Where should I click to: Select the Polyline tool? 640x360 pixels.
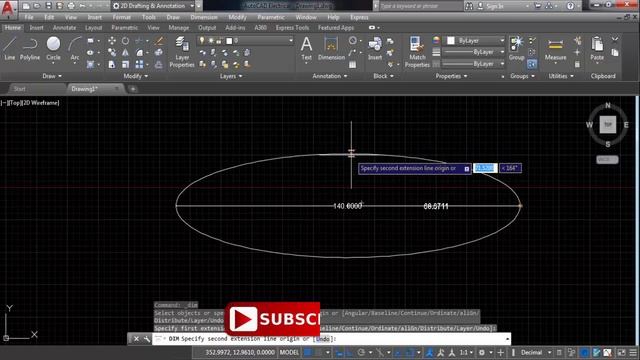pyautogui.click(x=30, y=48)
